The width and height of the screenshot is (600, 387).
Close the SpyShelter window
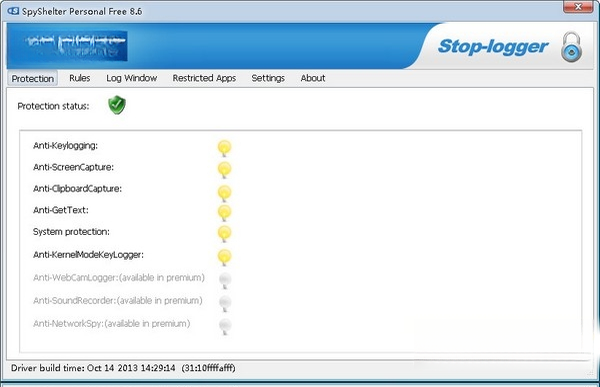(x=578, y=7)
